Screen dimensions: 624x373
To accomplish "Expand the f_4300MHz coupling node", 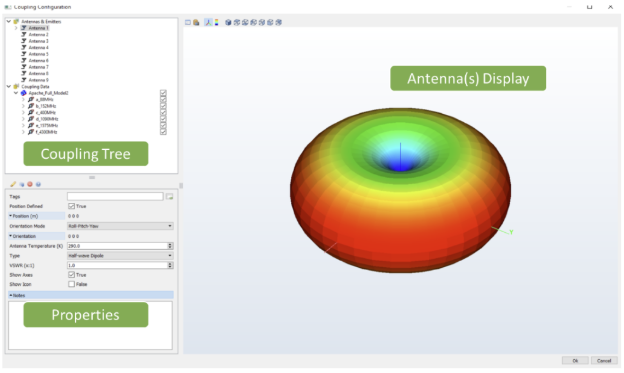I will pyautogui.click(x=23, y=132).
